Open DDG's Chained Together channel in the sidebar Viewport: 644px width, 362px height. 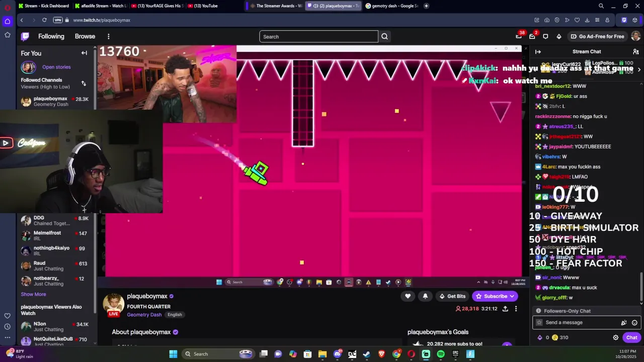[55, 221]
